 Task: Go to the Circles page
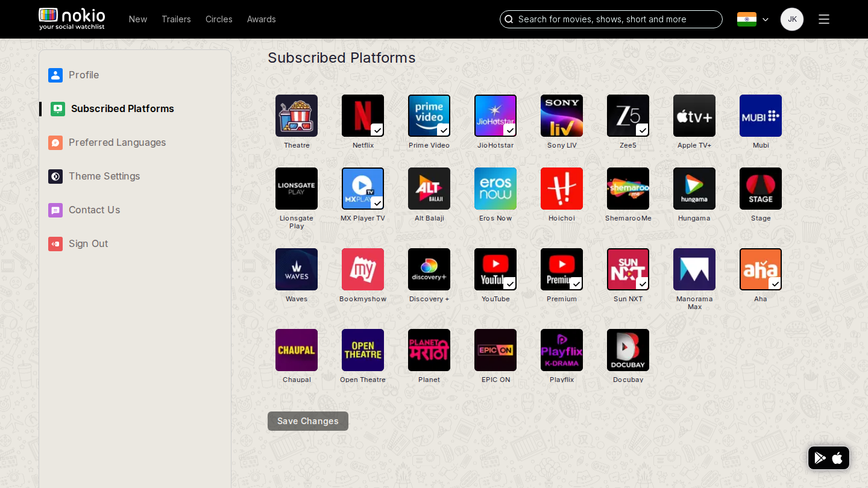coord(219,19)
